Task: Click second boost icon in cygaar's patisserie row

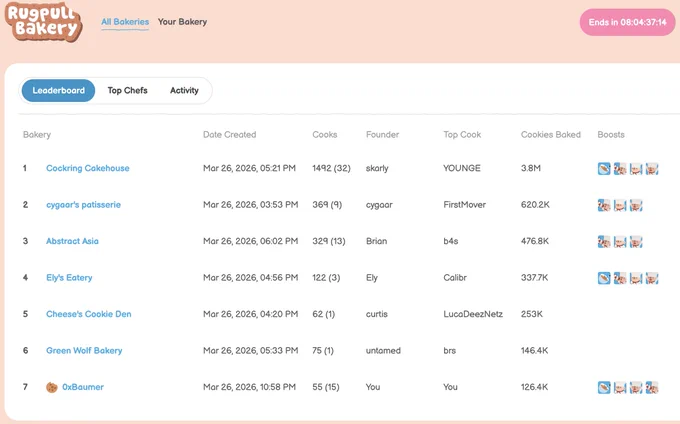Action: tap(620, 205)
